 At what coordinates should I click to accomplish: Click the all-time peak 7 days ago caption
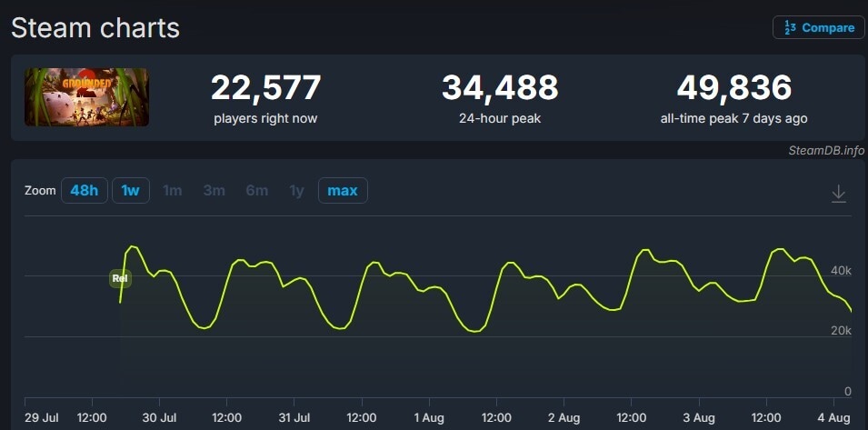click(734, 118)
